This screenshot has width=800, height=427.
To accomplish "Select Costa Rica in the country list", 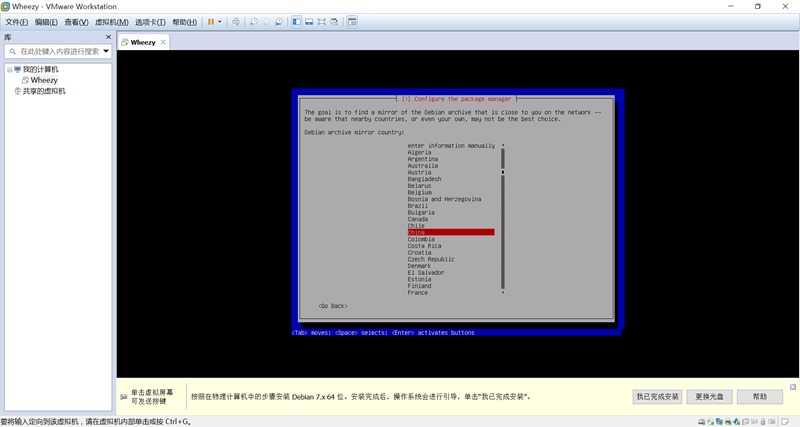I will tap(424, 246).
